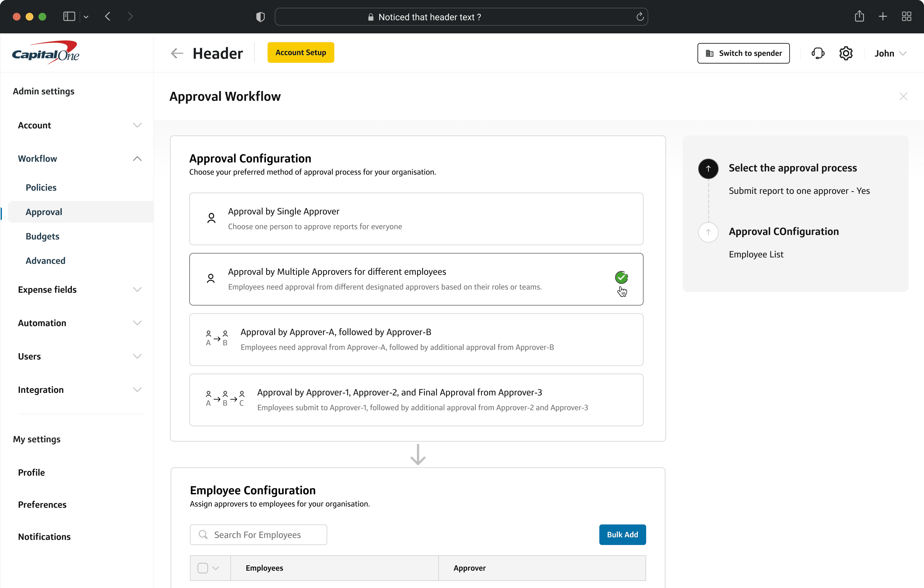Toggle the Safari sidebar icon
The width and height of the screenshot is (924, 588).
[x=69, y=16]
